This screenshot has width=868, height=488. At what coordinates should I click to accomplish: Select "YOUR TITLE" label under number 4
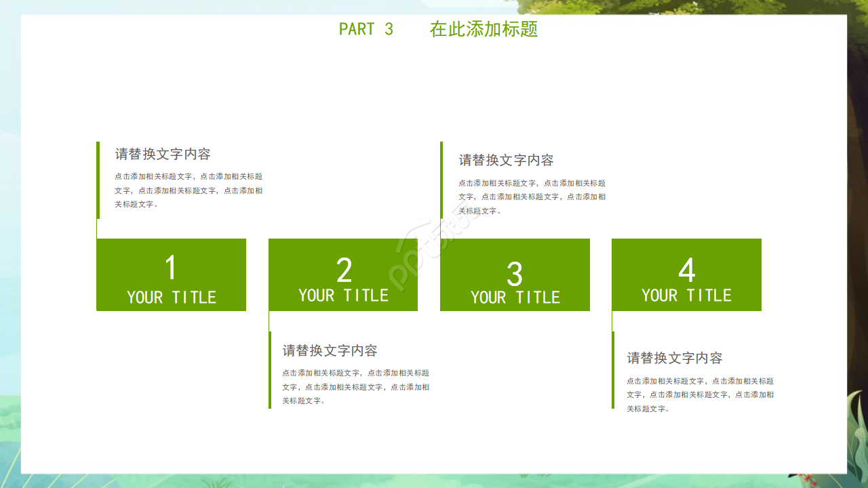(x=686, y=296)
